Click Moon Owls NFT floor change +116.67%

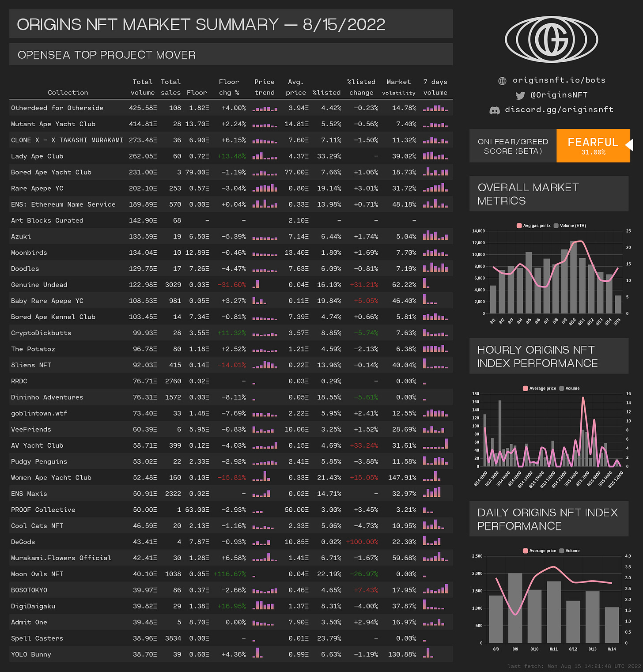click(230, 574)
